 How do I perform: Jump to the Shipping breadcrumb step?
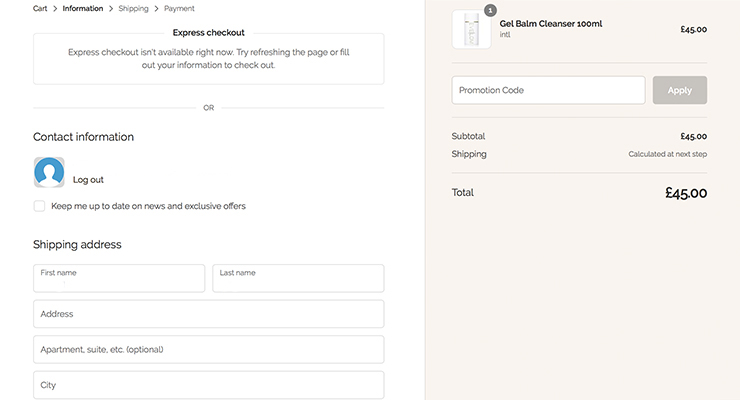click(x=133, y=8)
